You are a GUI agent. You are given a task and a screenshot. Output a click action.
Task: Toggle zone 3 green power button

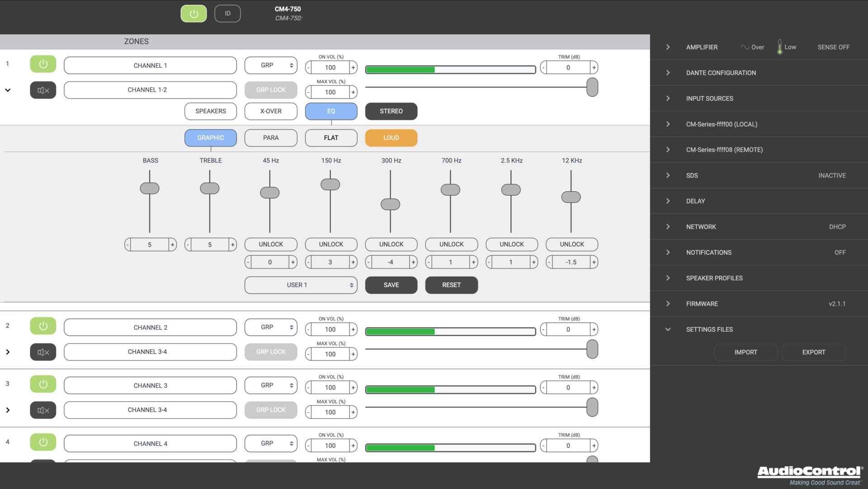43,384
